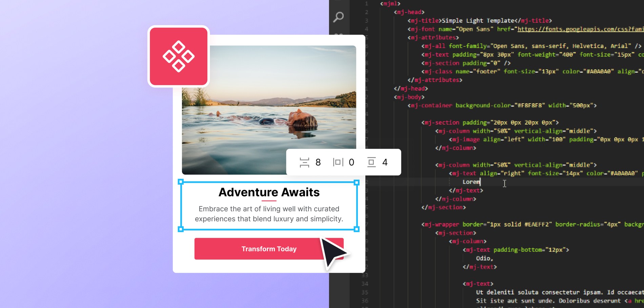Select the horizontal padding value 0
Image resolution: width=644 pixels, height=308 pixels.
(x=351, y=162)
